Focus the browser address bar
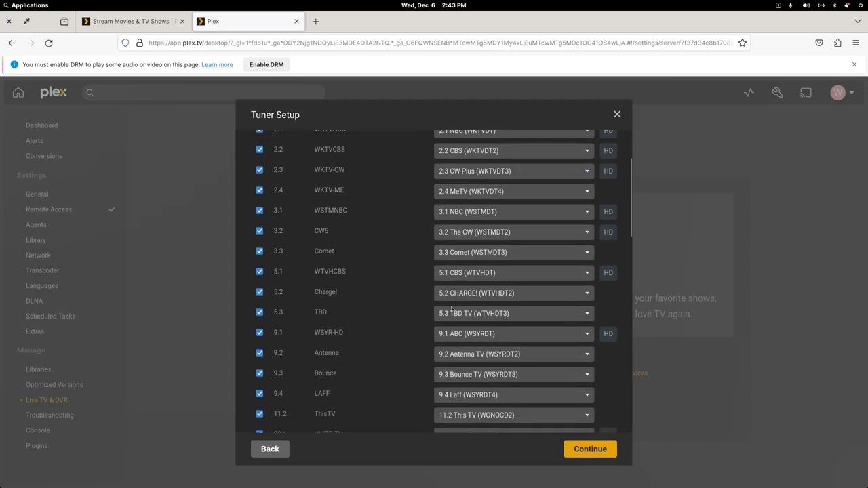 point(434,43)
